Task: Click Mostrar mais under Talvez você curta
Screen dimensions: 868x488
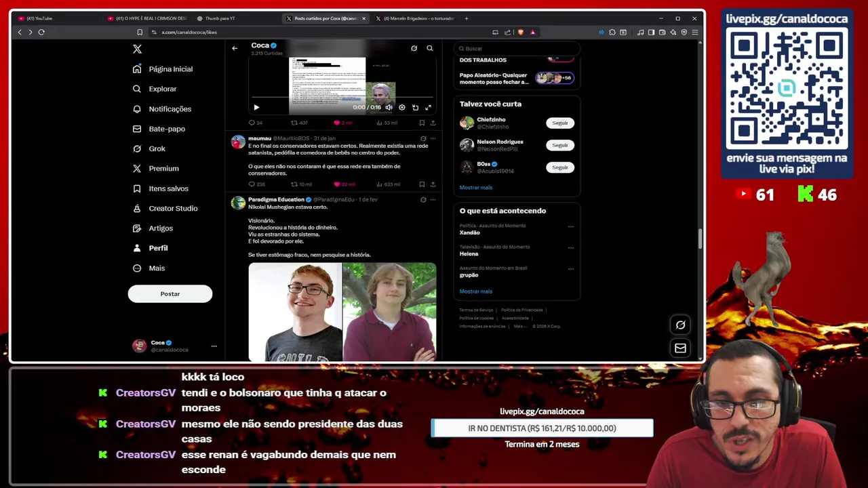Action: tap(476, 187)
